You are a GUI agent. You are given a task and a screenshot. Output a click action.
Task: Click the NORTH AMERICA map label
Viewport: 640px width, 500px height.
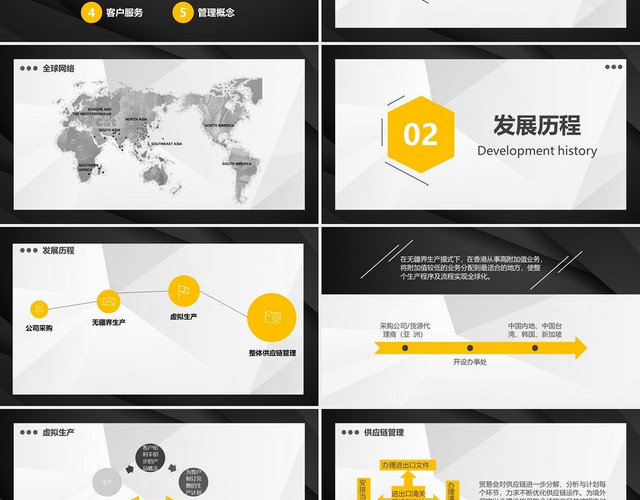[x=220, y=125]
